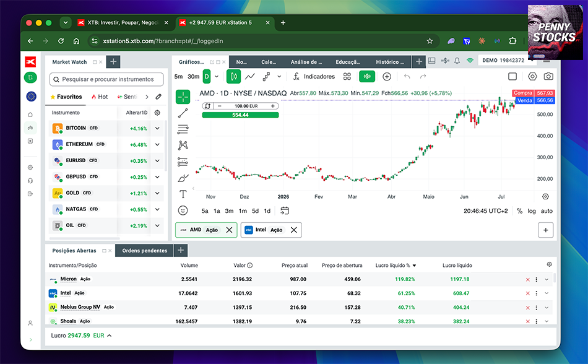Set chart range to 5a
This screenshot has width=588, height=364.
pos(205,211)
